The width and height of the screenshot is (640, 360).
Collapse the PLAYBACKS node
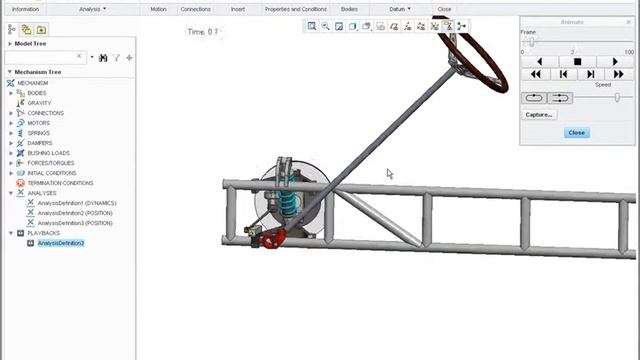[x=11, y=233]
